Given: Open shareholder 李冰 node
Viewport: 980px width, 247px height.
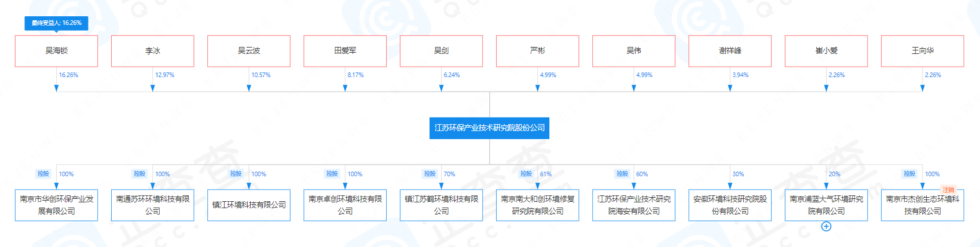Looking at the screenshot, I should click(152, 51).
